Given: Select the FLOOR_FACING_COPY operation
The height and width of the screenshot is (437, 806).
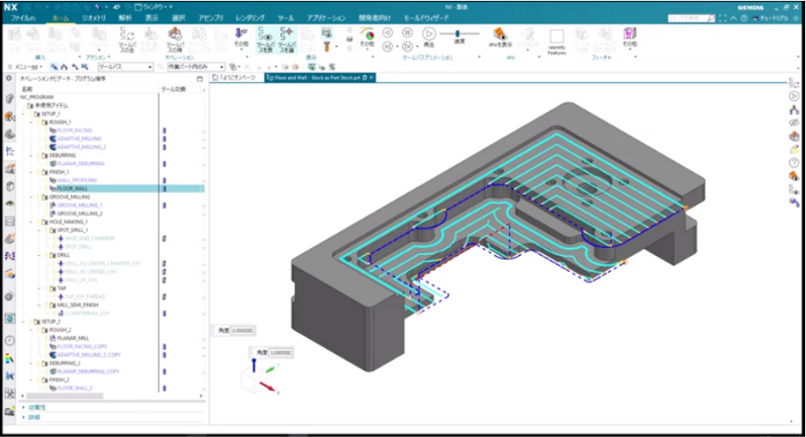Looking at the screenshot, I should coord(82,347).
